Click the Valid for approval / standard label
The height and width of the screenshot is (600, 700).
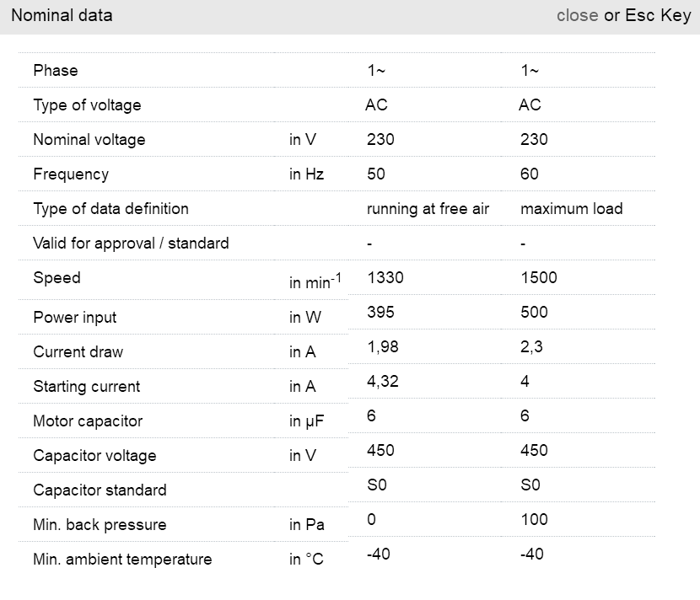pos(131,244)
